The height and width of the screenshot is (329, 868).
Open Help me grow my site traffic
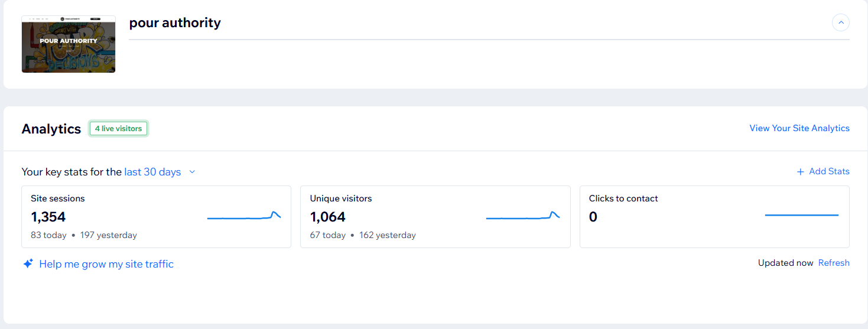[106, 264]
